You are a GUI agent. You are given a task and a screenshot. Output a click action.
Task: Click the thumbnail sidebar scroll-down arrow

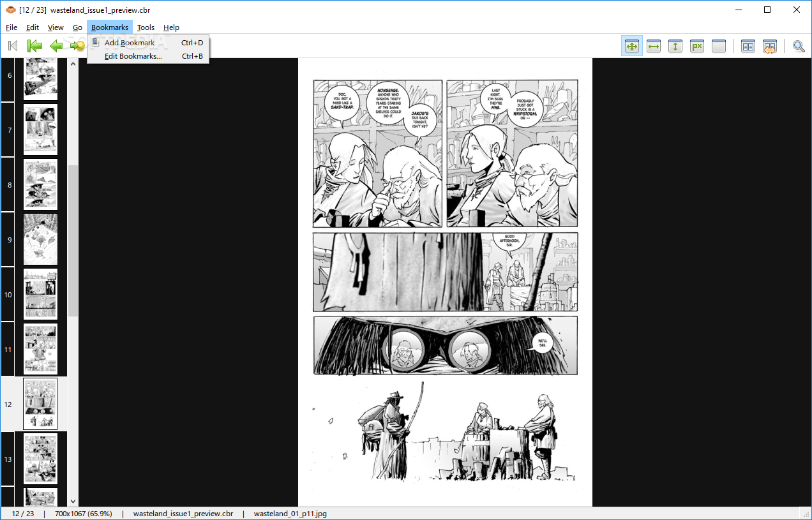click(x=73, y=502)
